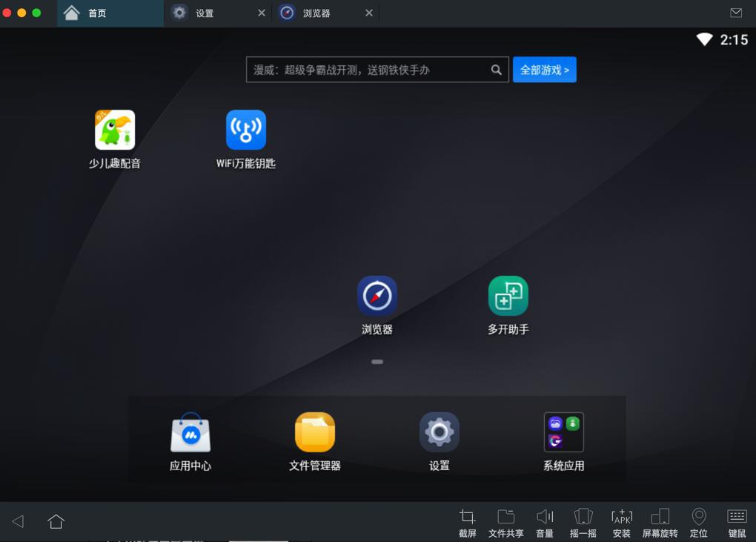Click the yellow macOS minimize button
This screenshot has width=756, height=542.
(21, 13)
